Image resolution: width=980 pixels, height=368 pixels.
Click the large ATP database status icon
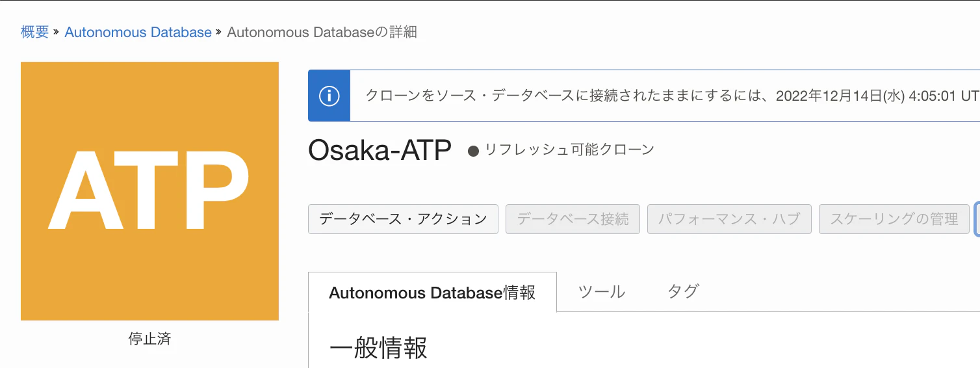point(149,191)
